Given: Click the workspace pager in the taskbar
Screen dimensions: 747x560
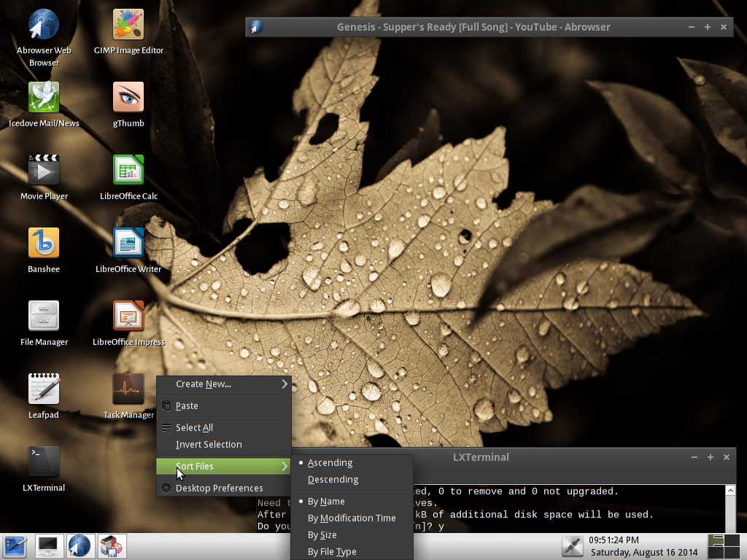Looking at the screenshot, I should pyautogui.click(x=726, y=546).
